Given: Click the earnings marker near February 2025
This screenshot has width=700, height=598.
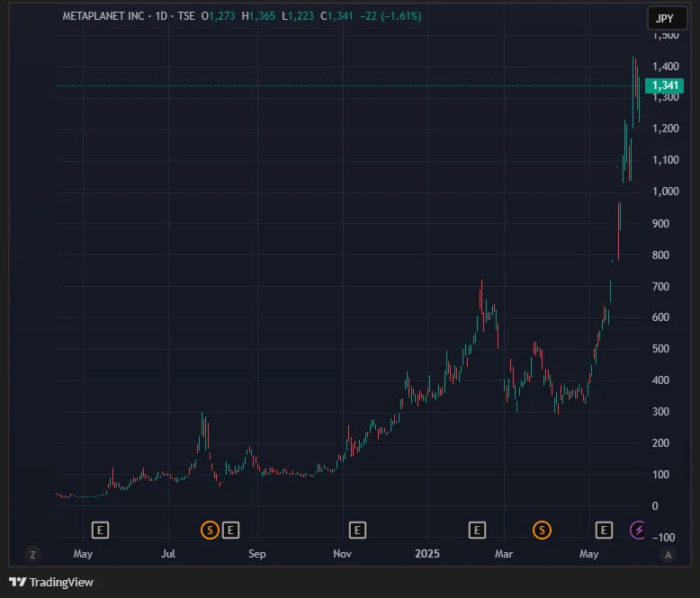Looking at the screenshot, I should click(477, 531).
